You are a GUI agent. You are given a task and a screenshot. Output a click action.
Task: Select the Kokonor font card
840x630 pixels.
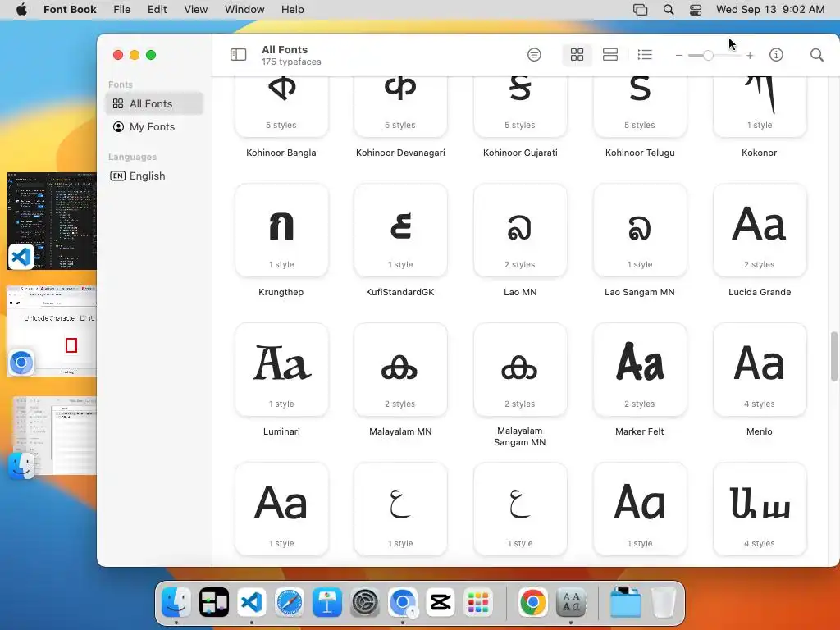(760, 107)
